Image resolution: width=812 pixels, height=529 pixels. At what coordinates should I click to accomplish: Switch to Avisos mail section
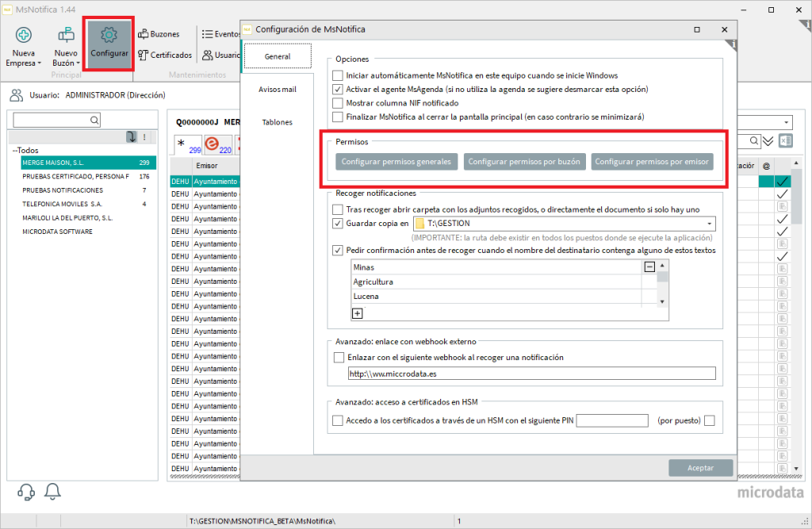[278, 90]
